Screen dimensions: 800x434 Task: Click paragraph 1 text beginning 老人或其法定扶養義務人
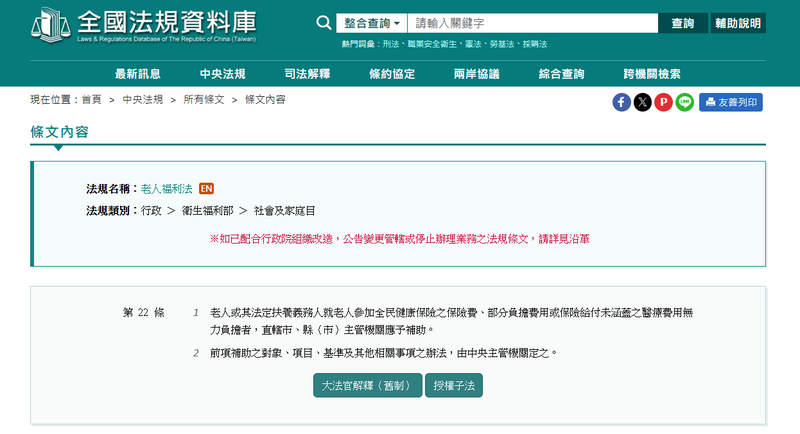(452, 321)
